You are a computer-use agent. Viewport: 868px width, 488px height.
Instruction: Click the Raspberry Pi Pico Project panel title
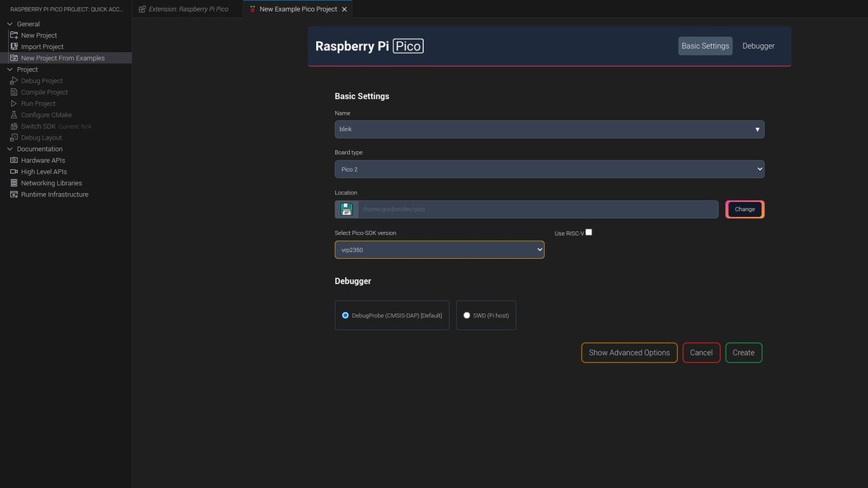point(66,9)
